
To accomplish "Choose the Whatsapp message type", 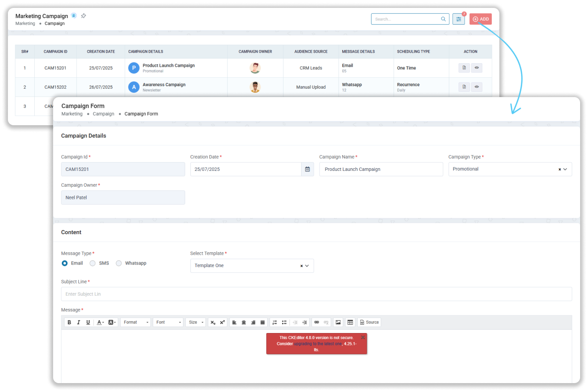I will pos(119,263).
